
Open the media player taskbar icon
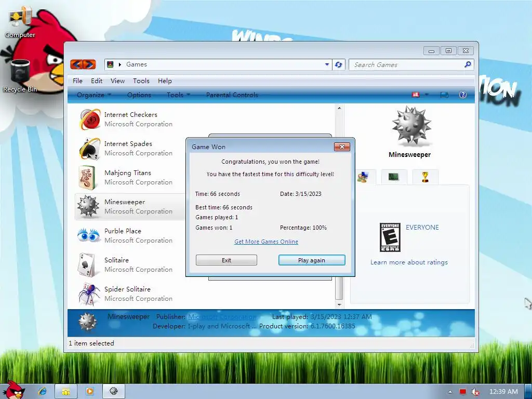click(90, 391)
